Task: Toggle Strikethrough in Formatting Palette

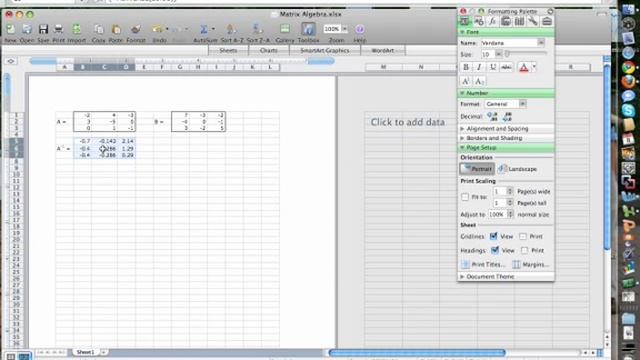Action: click(506, 67)
